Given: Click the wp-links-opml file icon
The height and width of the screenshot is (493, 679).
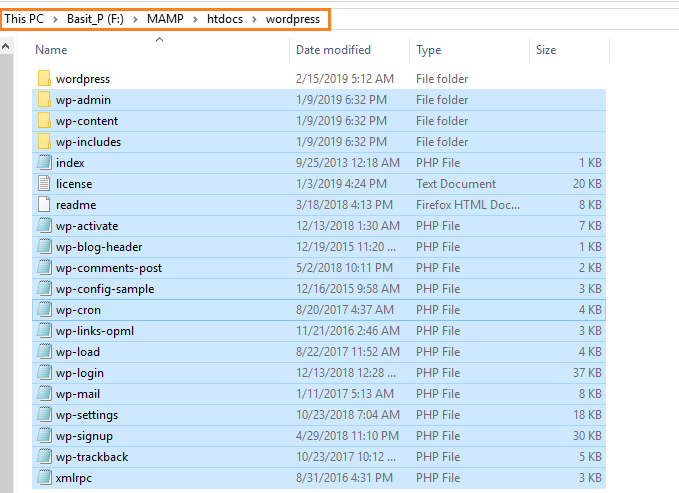Looking at the screenshot, I should click(x=44, y=331).
